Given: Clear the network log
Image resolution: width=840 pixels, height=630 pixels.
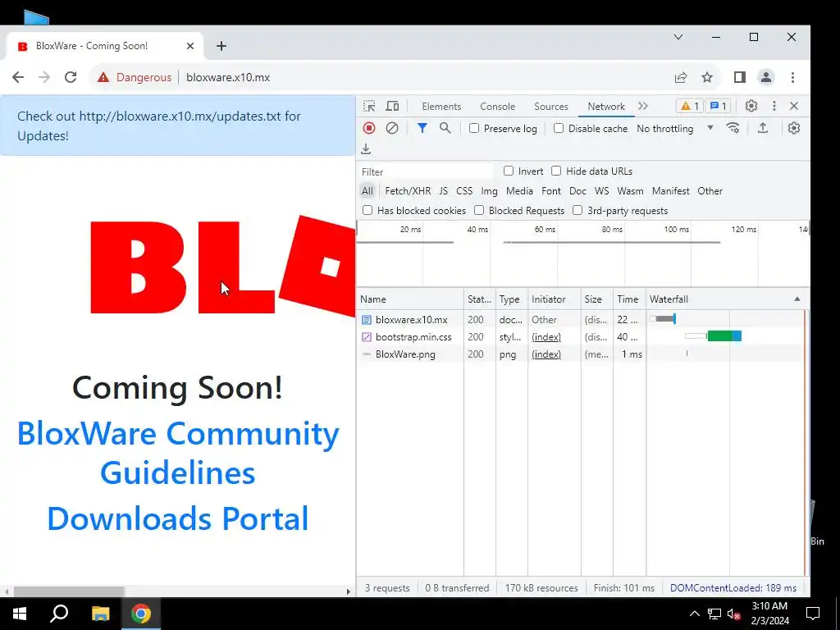Looking at the screenshot, I should pos(392,128).
